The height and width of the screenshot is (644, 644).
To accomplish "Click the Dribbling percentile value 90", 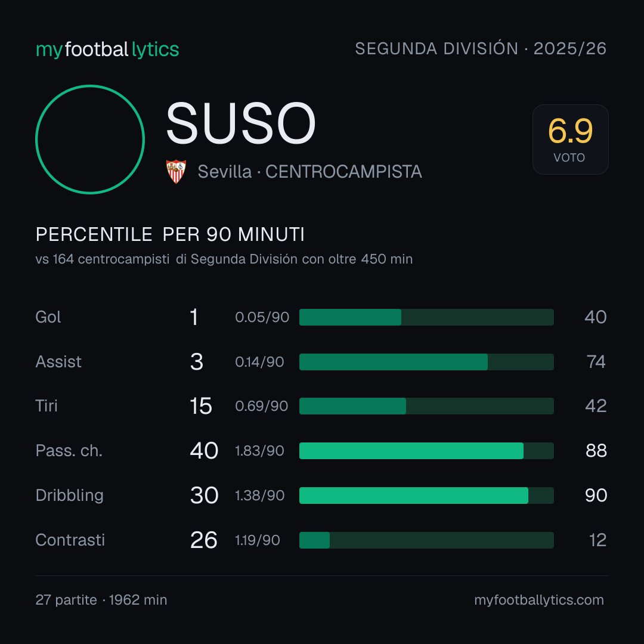I will 596,496.
